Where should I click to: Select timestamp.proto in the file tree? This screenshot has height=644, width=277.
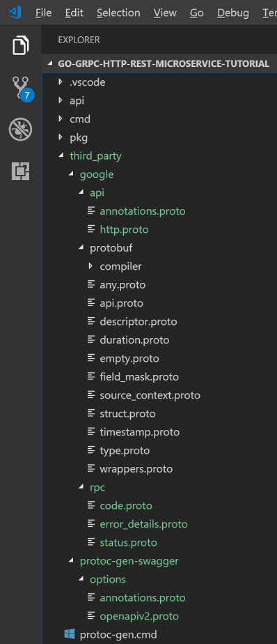point(139,432)
